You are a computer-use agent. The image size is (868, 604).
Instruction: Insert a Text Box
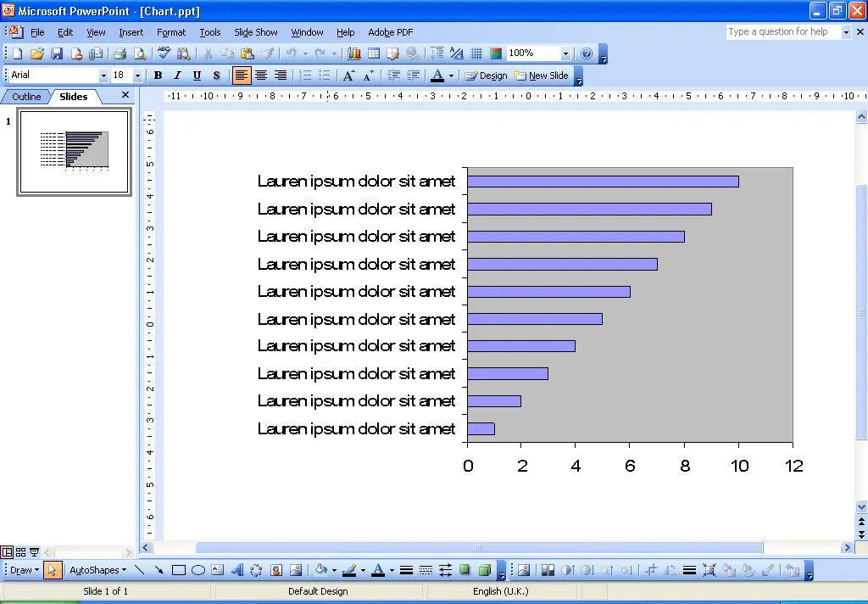218,570
